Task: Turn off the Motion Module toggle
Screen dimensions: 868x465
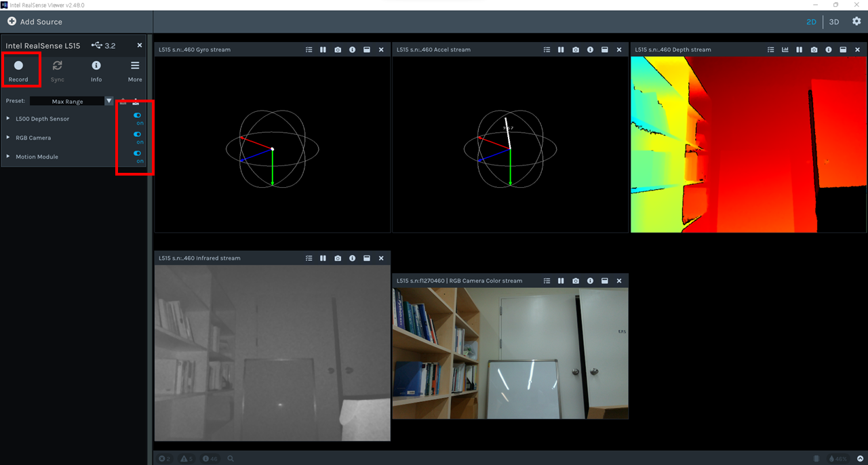Action: click(138, 153)
